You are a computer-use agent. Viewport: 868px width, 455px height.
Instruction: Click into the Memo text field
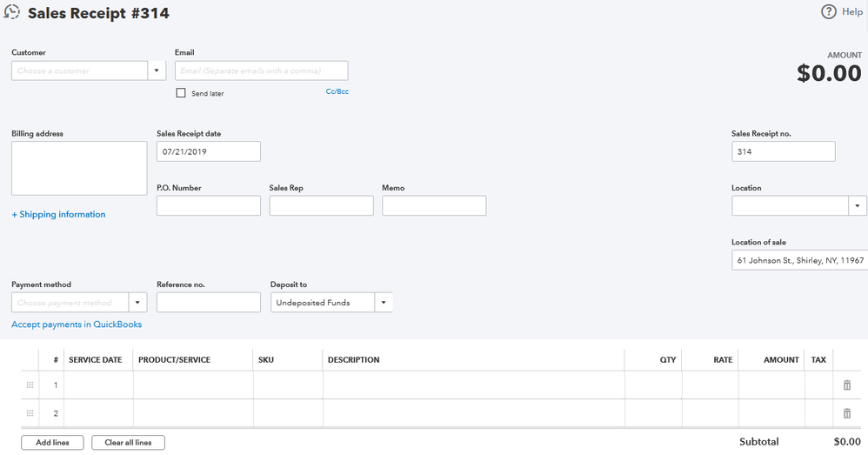[x=434, y=205]
